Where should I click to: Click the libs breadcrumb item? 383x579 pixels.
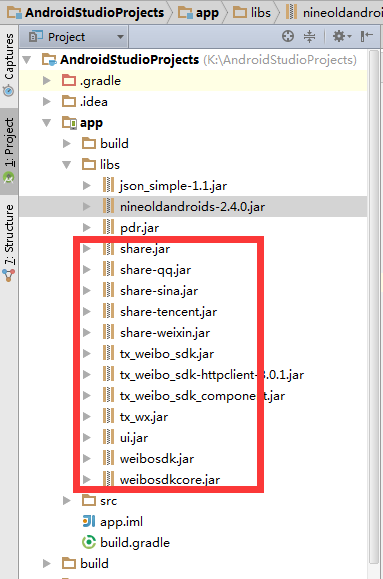[252, 13]
